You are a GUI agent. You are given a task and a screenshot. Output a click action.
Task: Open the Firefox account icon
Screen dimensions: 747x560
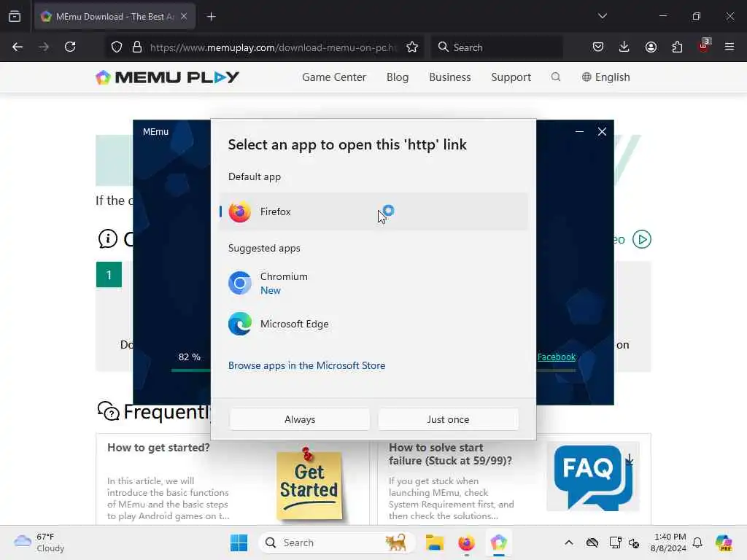click(651, 47)
